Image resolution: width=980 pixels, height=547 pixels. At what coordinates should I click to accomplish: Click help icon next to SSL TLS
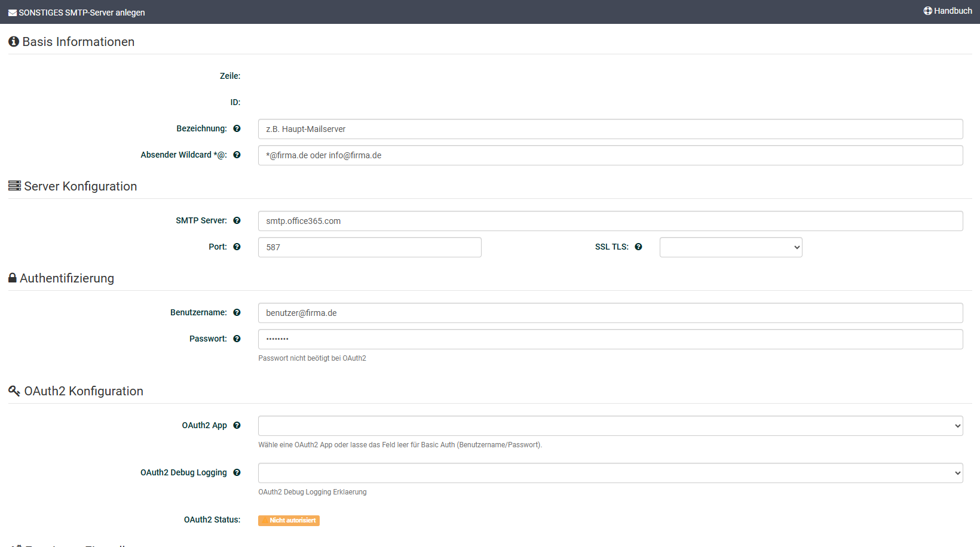pos(638,247)
